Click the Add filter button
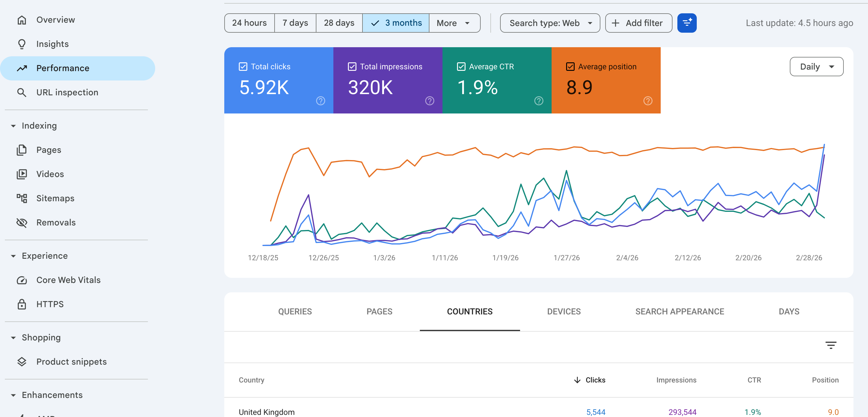Screen dimensions: 868x417 click(x=638, y=23)
